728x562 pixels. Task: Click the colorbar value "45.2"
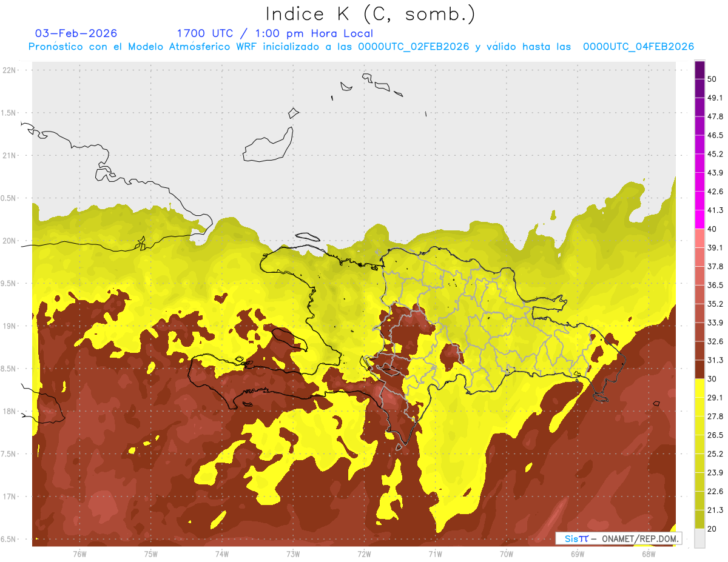pyautogui.click(x=715, y=154)
